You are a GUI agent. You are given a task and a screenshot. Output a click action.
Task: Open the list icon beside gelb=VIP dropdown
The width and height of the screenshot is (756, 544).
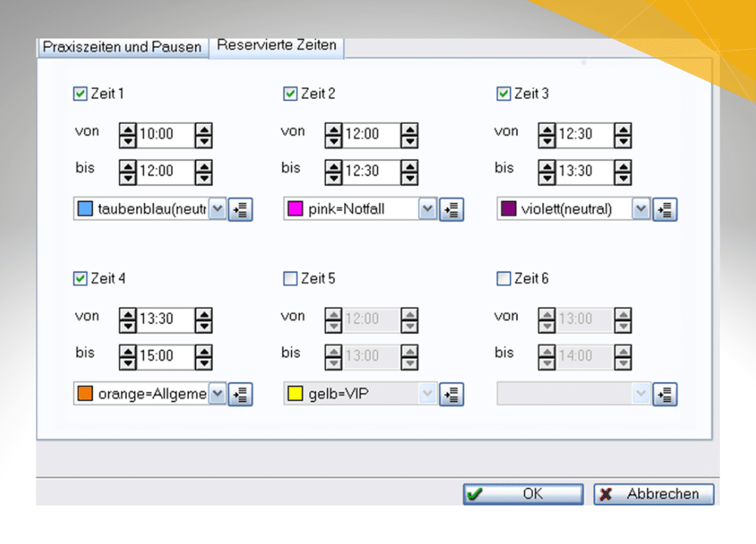[451, 394]
